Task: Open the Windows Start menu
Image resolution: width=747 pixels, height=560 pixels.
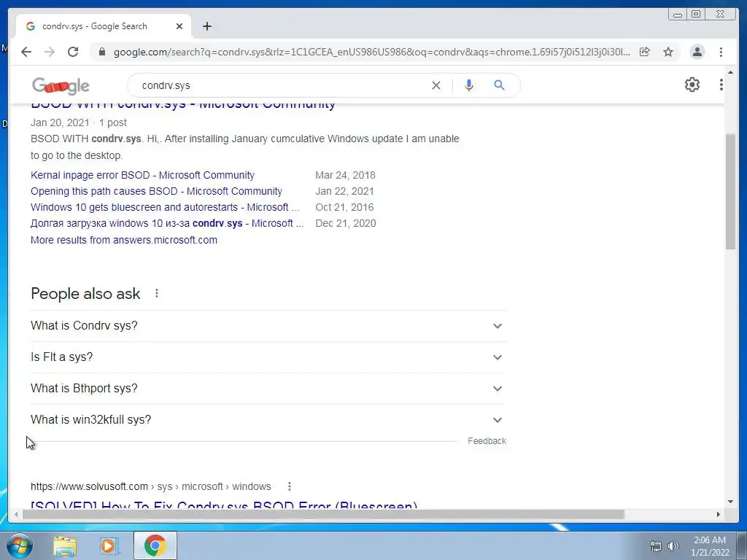Action: point(20,545)
